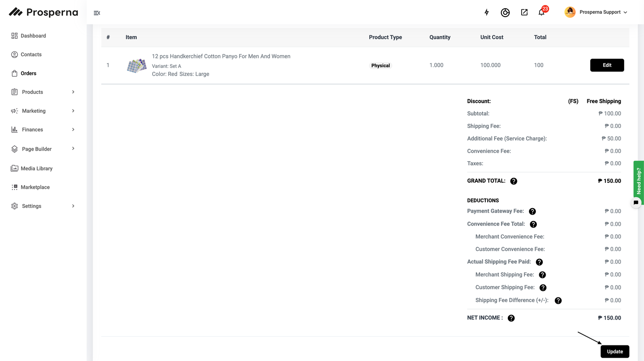Click the Marketplace icon
Image resolution: width=644 pixels, height=361 pixels.
[x=14, y=187]
